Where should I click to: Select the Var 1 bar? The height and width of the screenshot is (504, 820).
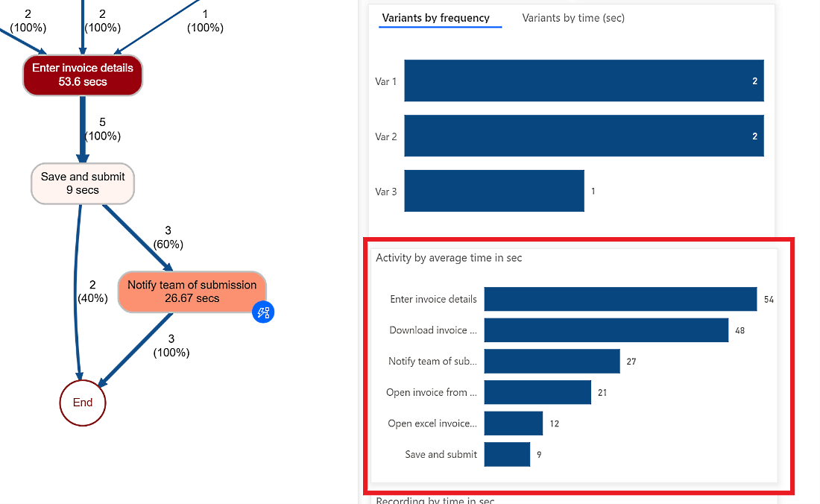(584, 81)
